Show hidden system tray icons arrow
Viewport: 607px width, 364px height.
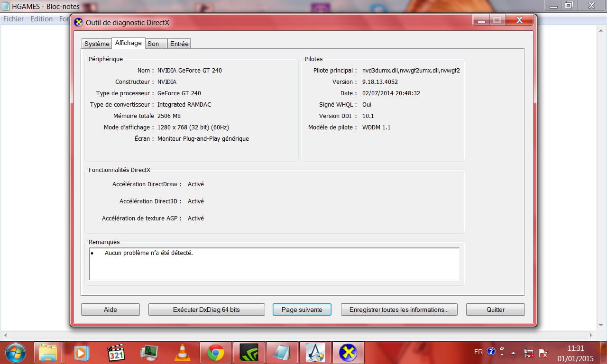click(x=513, y=353)
